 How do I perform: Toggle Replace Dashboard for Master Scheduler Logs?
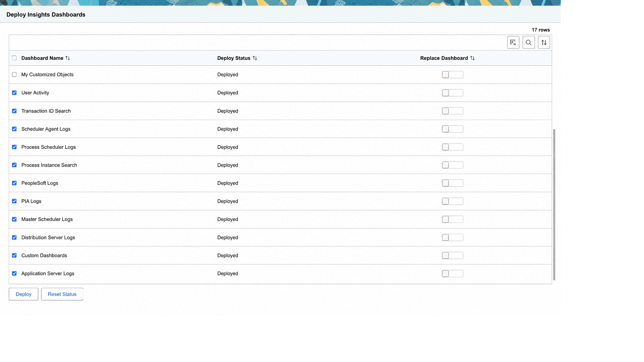[x=452, y=219]
